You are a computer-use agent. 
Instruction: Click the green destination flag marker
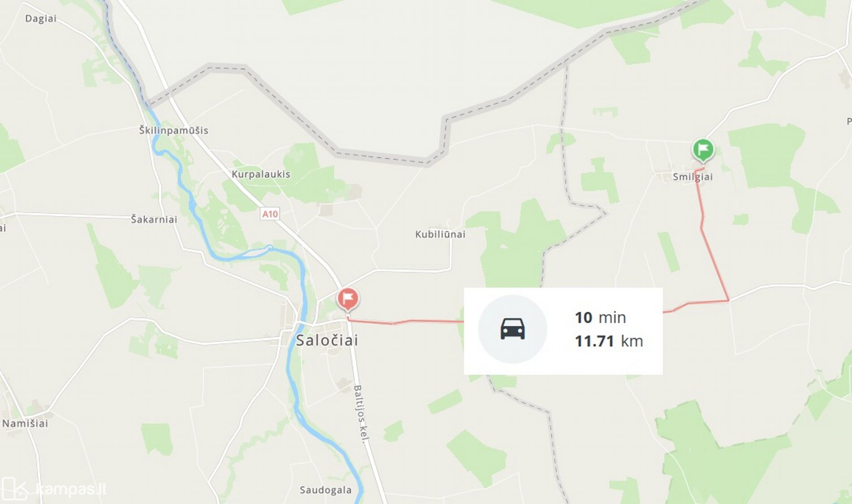(x=703, y=150)
